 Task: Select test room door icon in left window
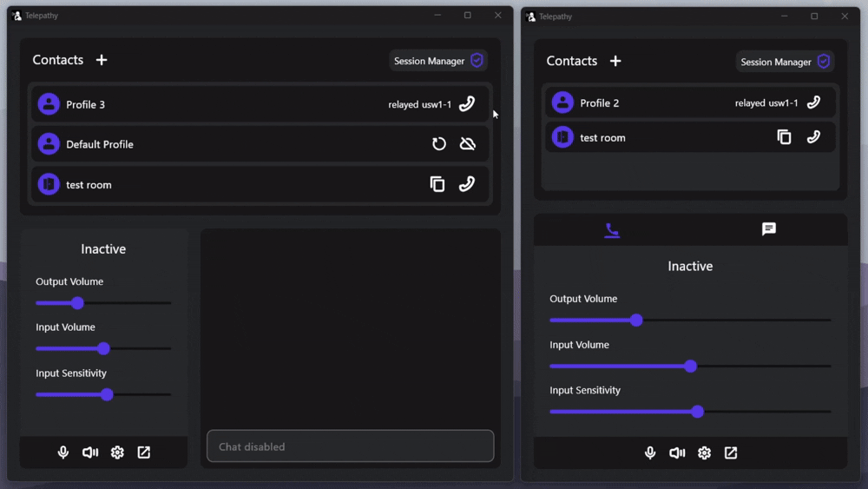49,184
